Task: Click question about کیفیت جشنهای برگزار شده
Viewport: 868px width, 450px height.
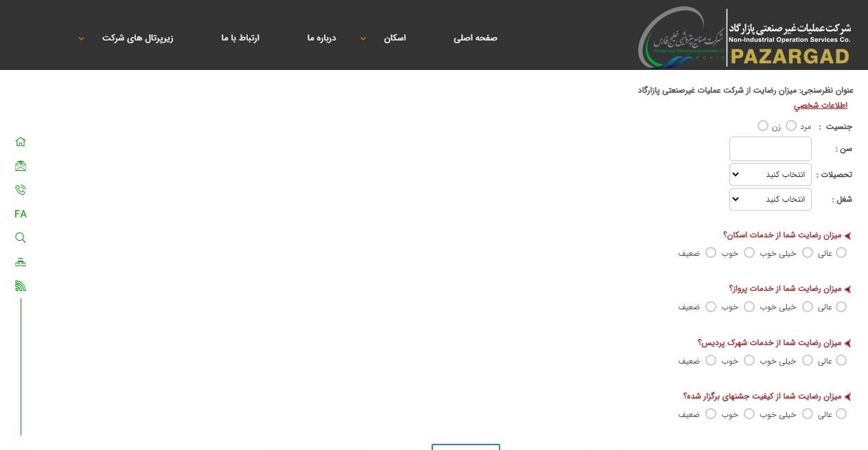Action: coord(762,396)
